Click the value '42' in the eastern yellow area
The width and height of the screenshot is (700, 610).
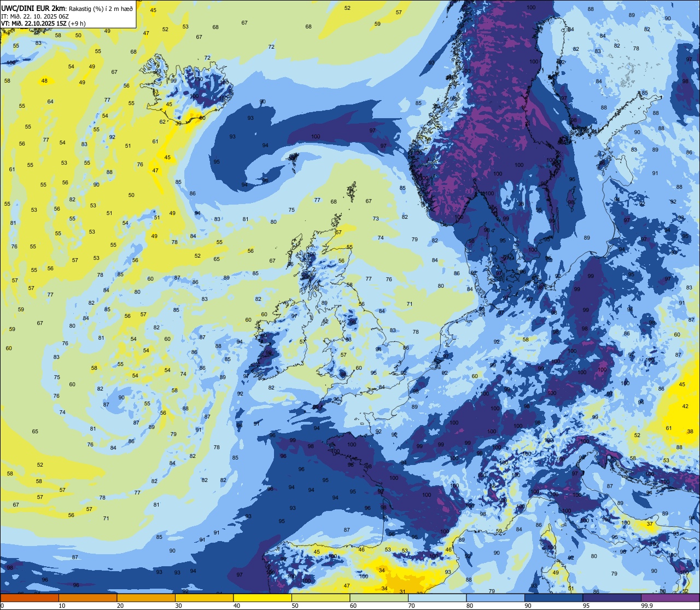(685, 406)
